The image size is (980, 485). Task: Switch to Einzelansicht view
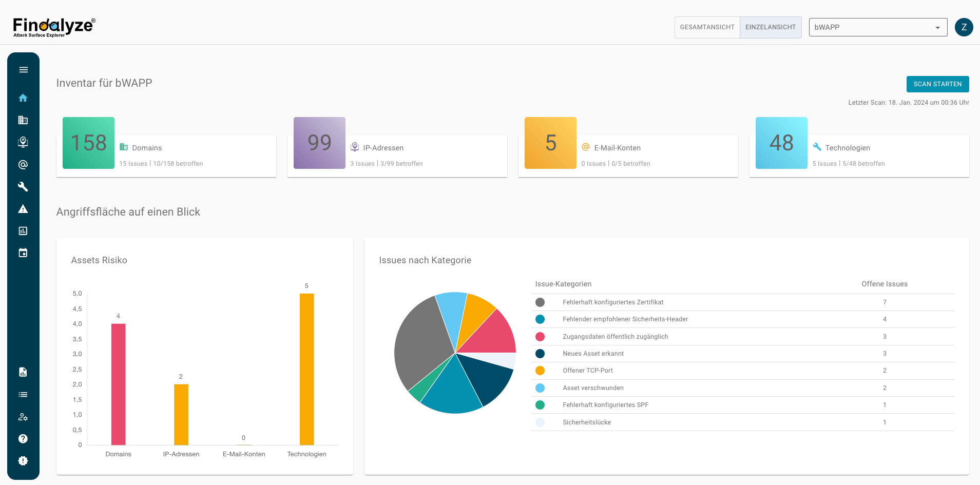click(770, 27)
